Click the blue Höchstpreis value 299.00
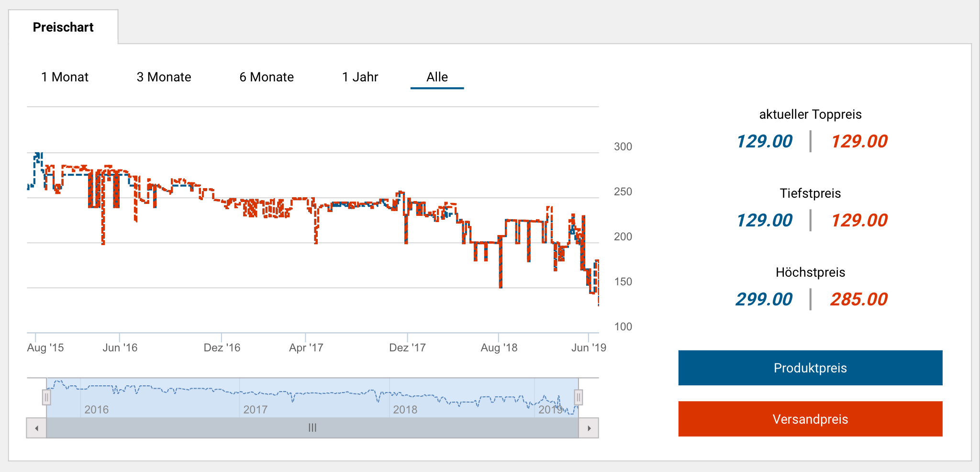This screenshot has height=472, width=980. pyautogui.click(x=764, y=299)
